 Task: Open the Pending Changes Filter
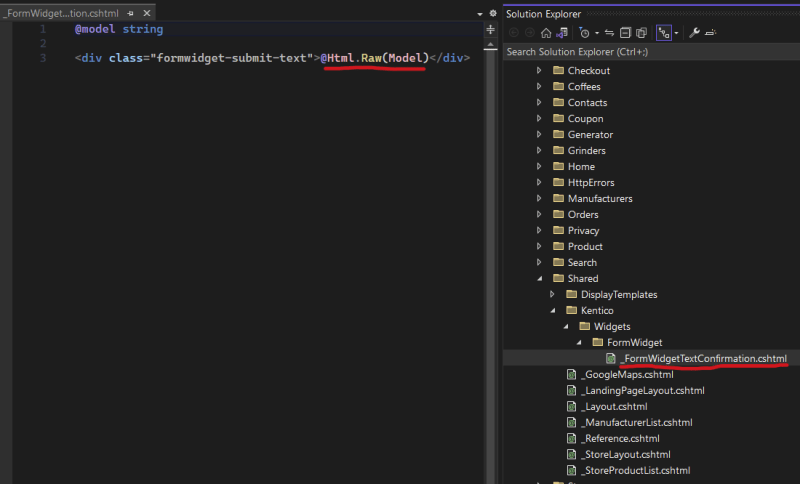click(585, 33)
